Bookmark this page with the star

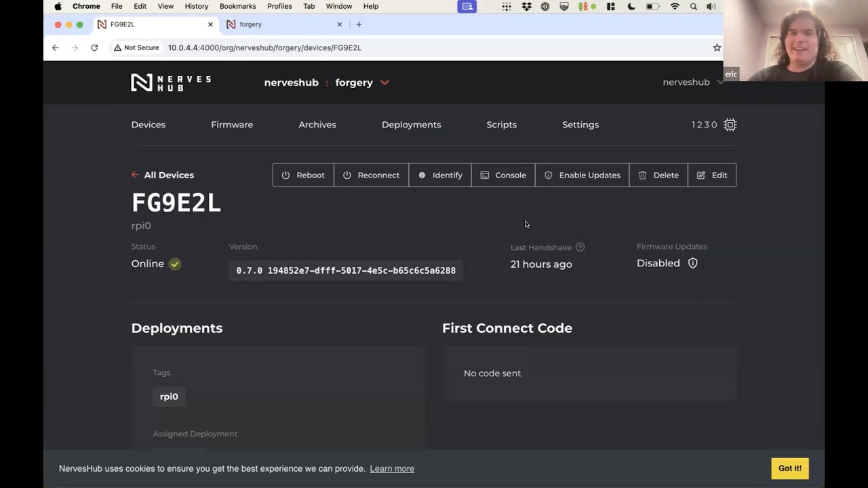pos(717,47)
